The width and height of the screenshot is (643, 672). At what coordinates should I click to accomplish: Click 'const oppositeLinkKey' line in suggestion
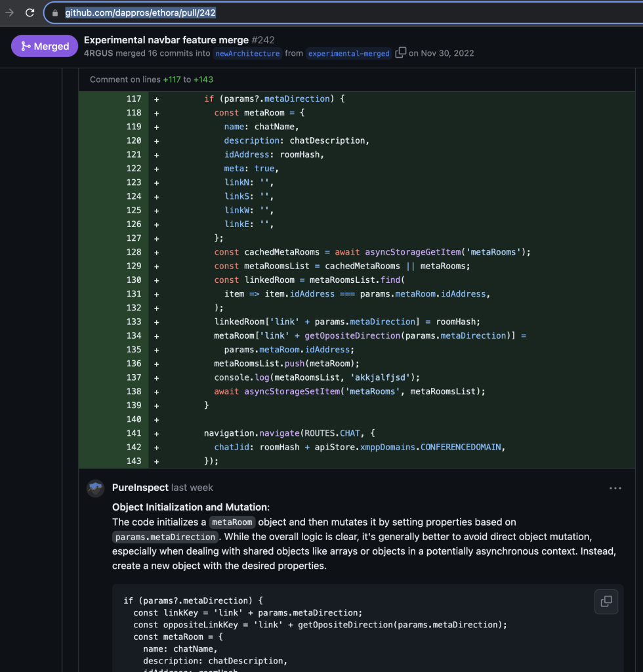[320, 625]
